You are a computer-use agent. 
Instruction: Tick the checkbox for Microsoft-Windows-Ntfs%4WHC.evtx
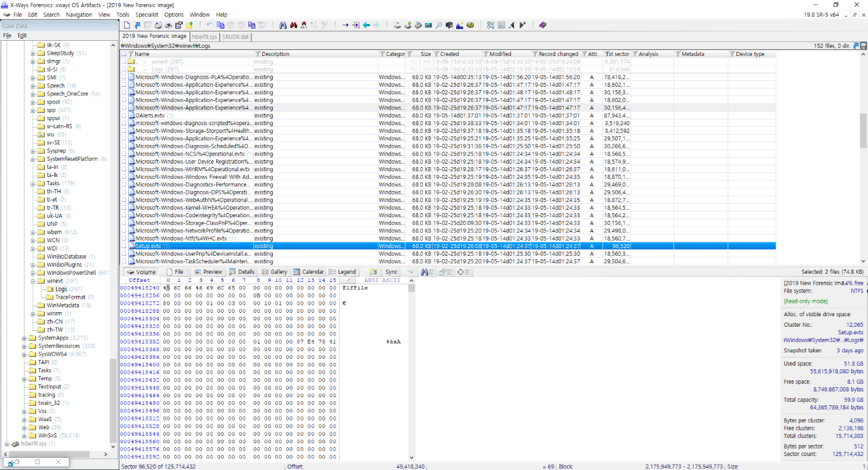click(x=124, y=239)
